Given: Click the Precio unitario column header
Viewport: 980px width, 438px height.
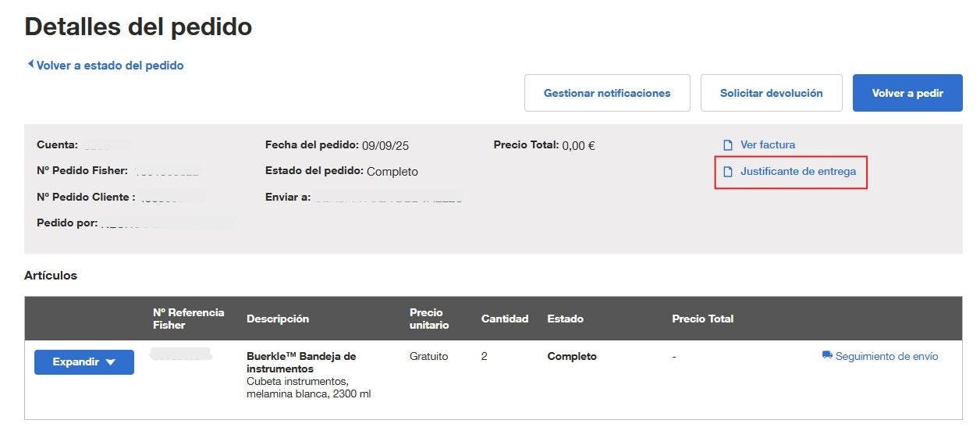Looking at the screenshot, I should click(x=429, y=319).
